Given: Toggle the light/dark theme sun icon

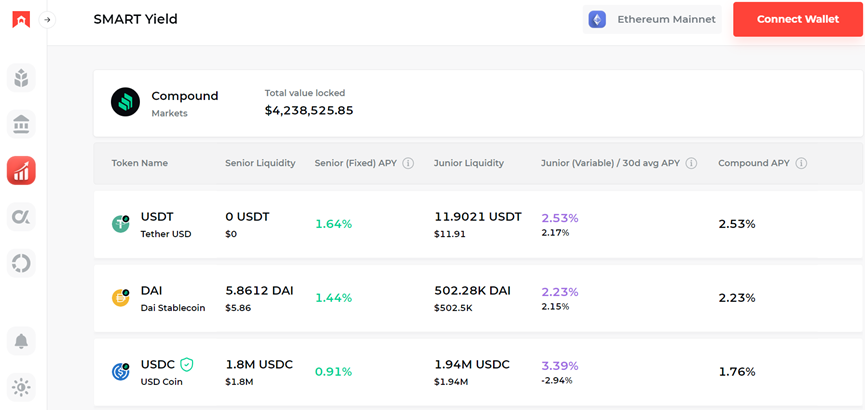Looking at the screenshot, I should (21, 388).
